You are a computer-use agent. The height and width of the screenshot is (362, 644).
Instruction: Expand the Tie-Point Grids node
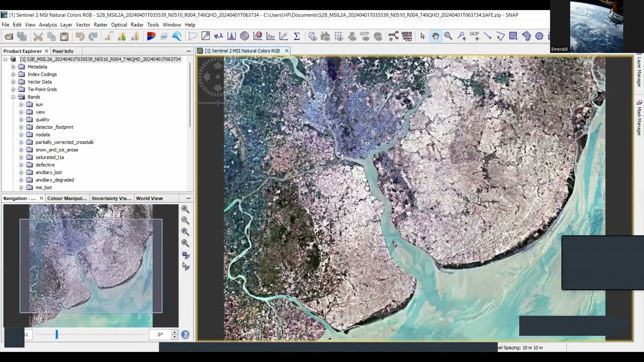[x=14, y=89]
